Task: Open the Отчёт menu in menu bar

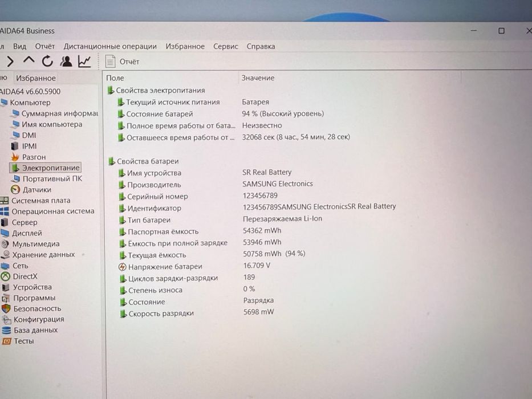Action: click(x=45, y=47)
